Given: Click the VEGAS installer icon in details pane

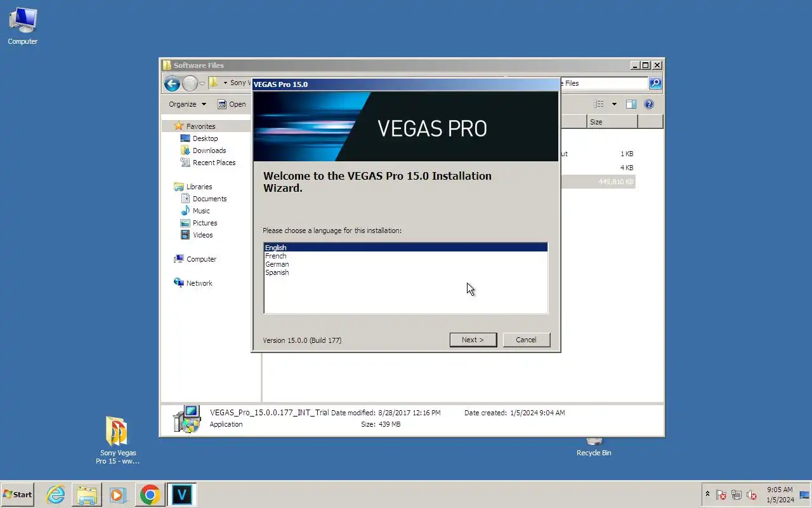Looking at the screenshot, I should [x=187, y=419].
